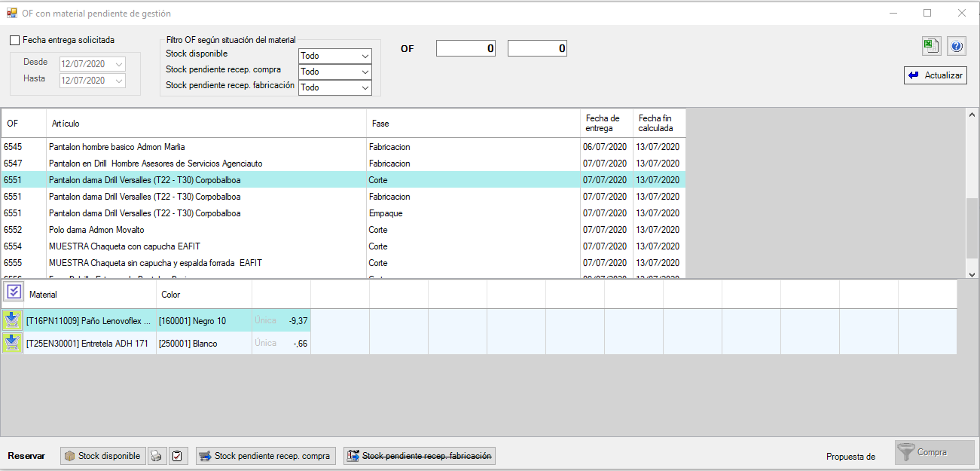
Task: Enable the Fecha entrega solicitada checkbox
Action: [x=15, y=40]
